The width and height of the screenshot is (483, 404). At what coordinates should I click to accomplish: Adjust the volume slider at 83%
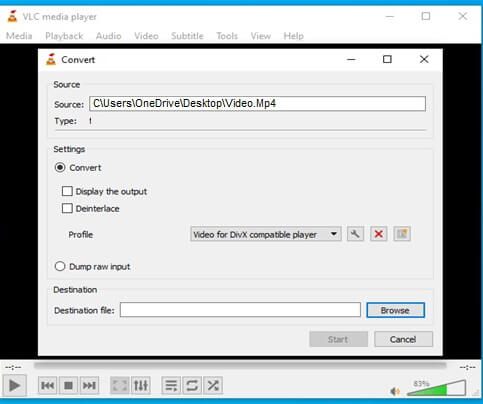coord(436,388)
